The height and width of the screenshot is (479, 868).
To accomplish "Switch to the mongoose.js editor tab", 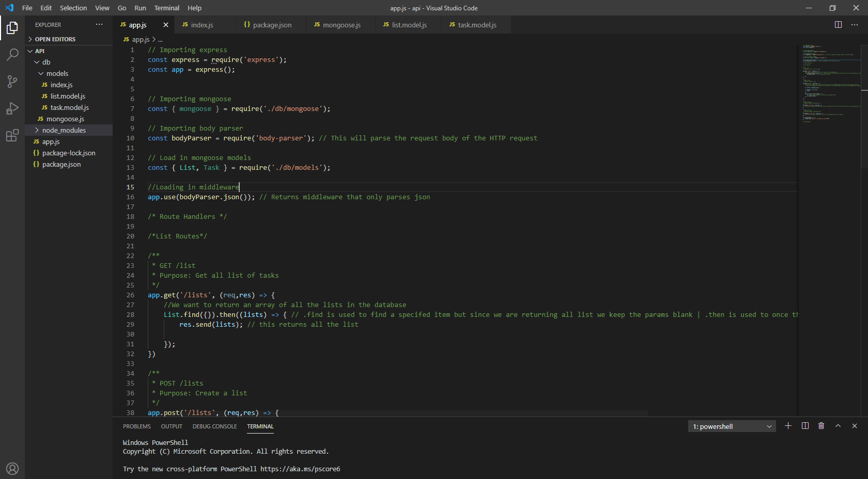I will pyautogui.click(x=340, y=25).
